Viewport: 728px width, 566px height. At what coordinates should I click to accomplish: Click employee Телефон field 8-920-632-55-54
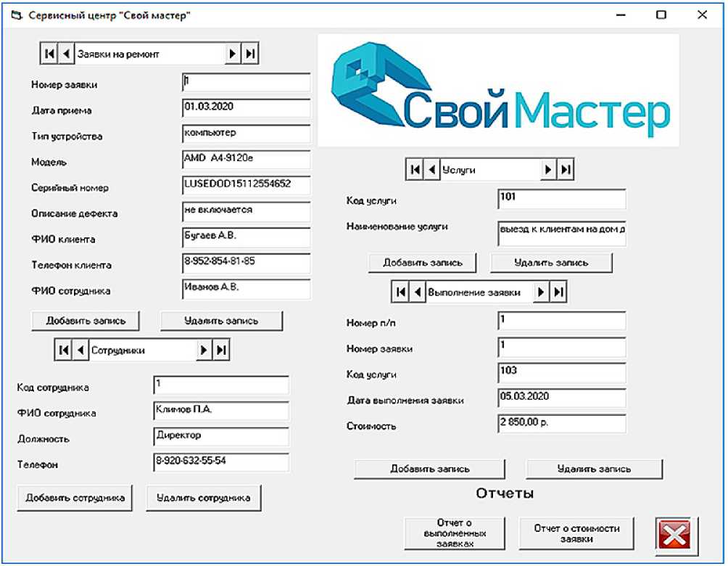click(x=221, y=462)
